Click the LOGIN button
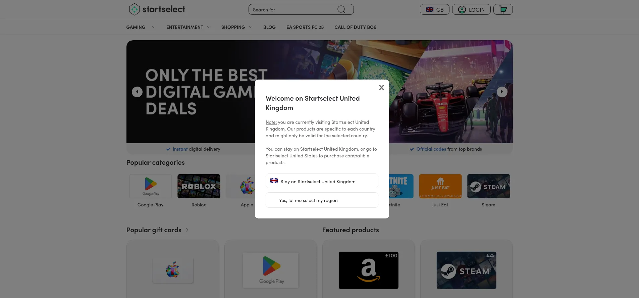644x298 pixels. [471, 9]
